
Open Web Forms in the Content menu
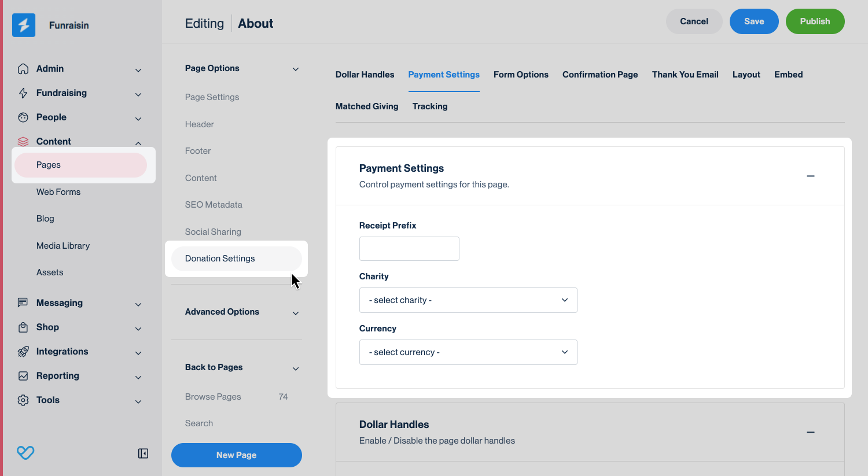pos(58,192)
